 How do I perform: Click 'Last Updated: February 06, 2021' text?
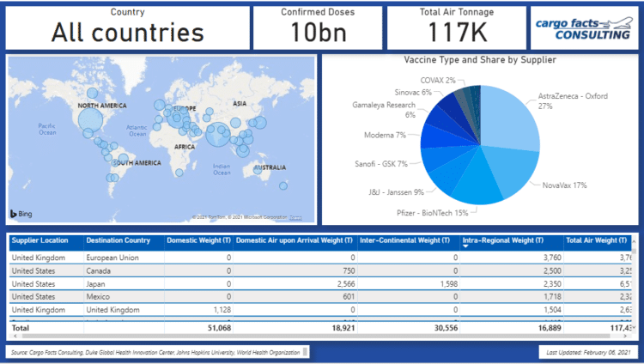588,353
